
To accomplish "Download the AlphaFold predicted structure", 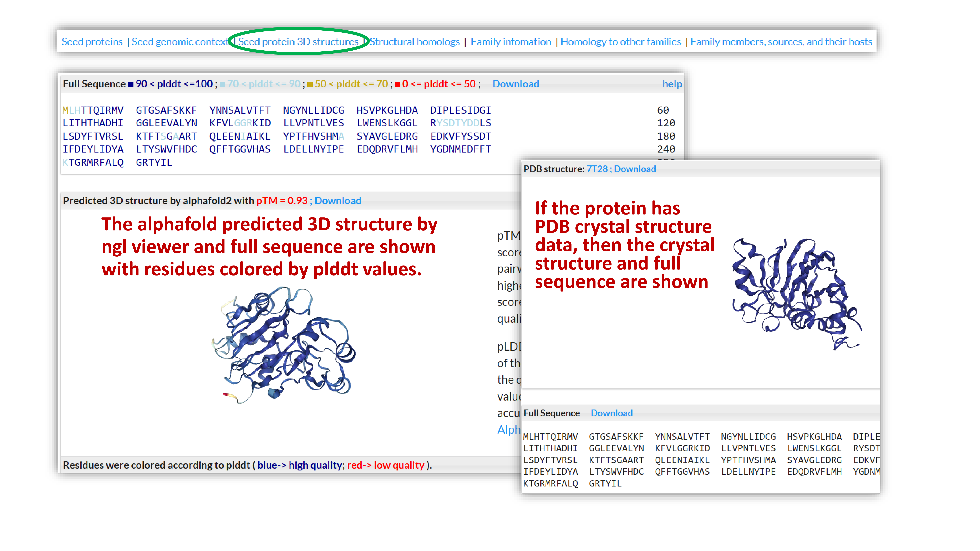I will (x=338, y=200).
